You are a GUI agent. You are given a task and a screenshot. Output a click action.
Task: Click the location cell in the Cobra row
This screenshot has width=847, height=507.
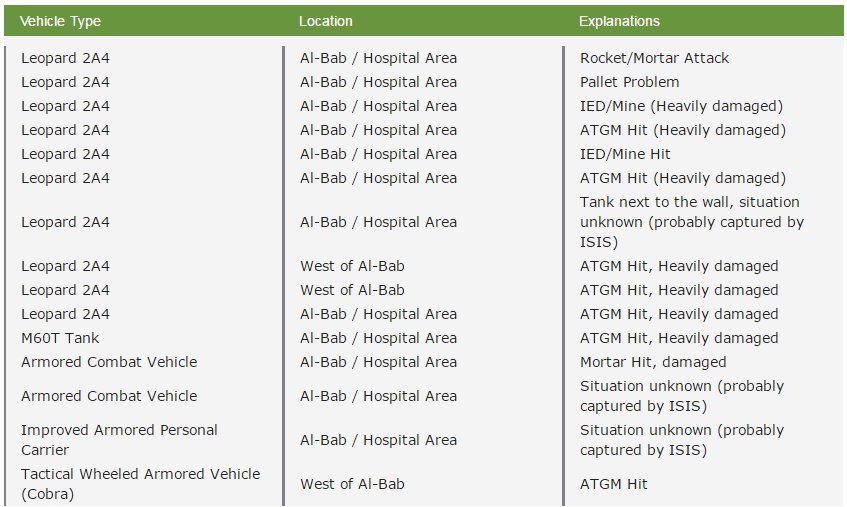[x=352, y=484]
